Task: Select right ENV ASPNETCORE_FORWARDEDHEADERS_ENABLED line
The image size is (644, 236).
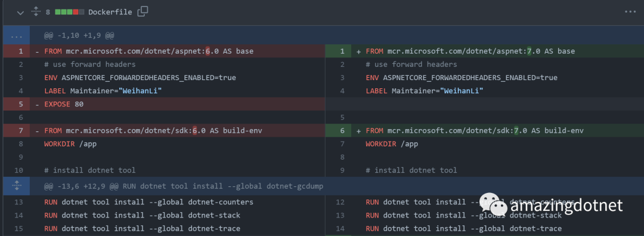Action: point(462,78)
